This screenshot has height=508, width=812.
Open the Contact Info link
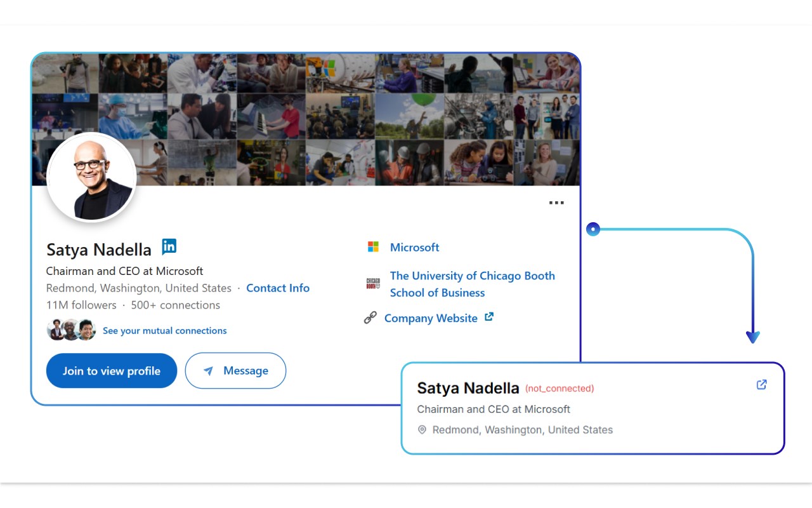[x=278, y=288]
